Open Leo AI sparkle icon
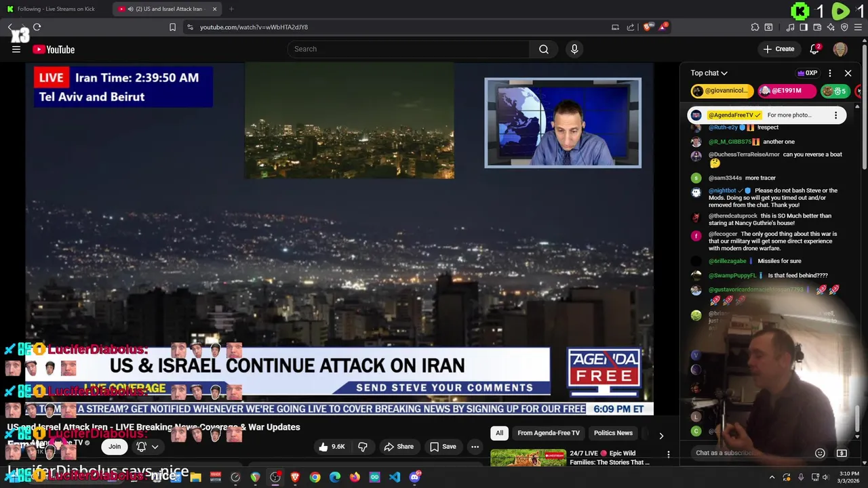The width and height of the screenshot is (868, 488). click(831, 27)
